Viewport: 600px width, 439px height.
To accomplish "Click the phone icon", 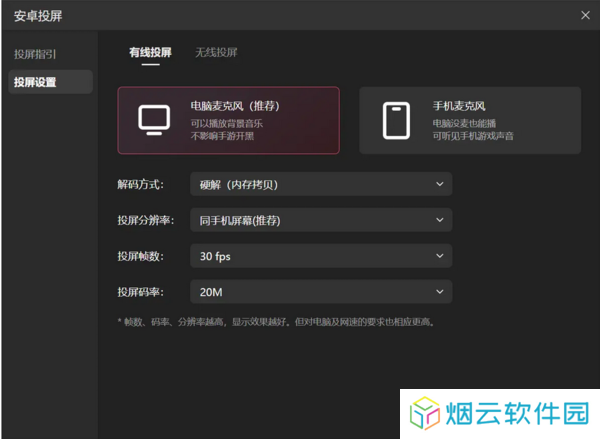I will (396, 120).
